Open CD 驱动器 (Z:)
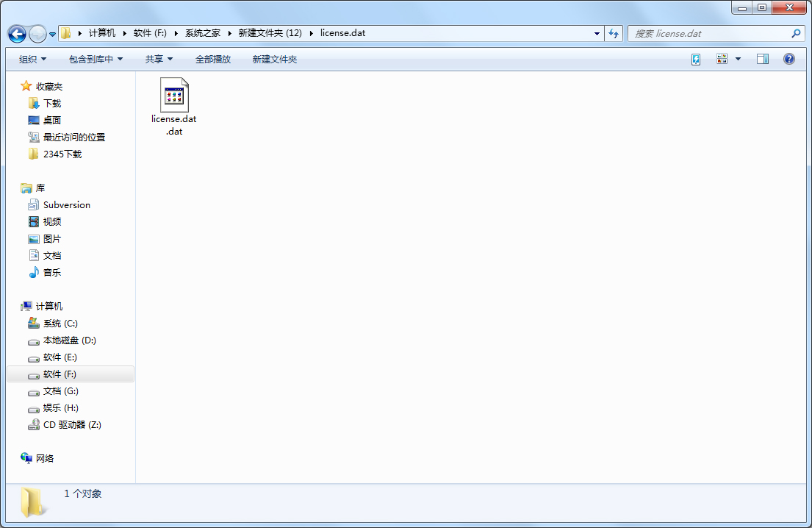 click(73, 425)
